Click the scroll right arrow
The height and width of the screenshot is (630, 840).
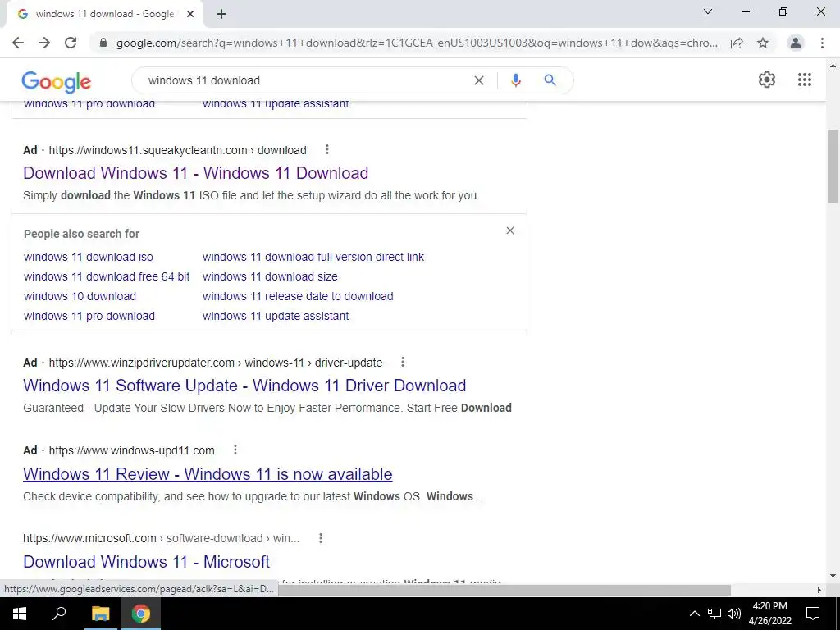click(819, 590)
